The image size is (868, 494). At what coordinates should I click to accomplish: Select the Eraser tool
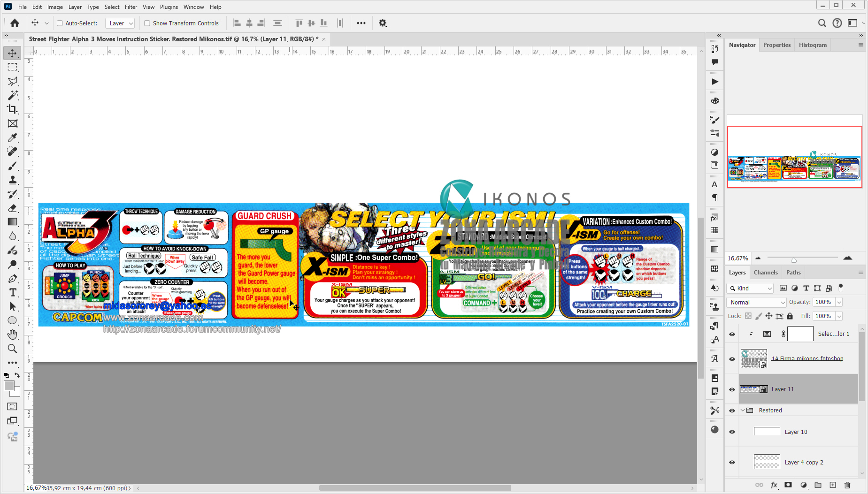click(13, 208)
